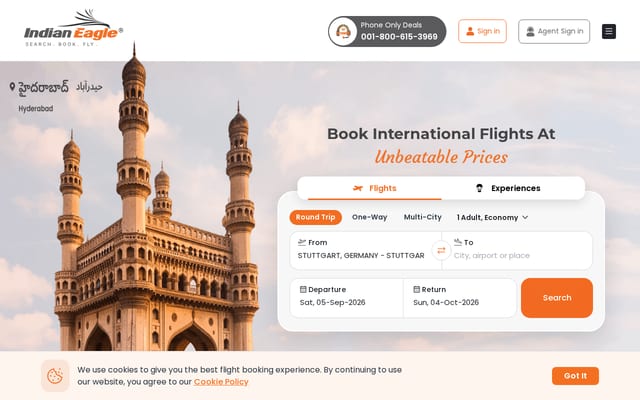Screen dimensions: 640x400
Task: Click the orange Search button
Action: click(x=557, y=298)
